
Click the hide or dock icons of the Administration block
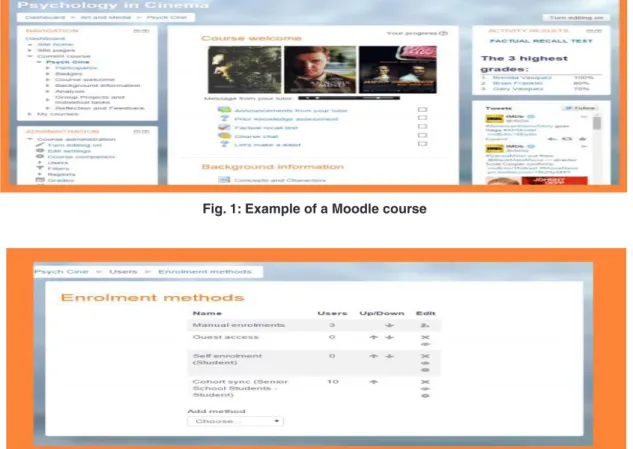[141, 132]
